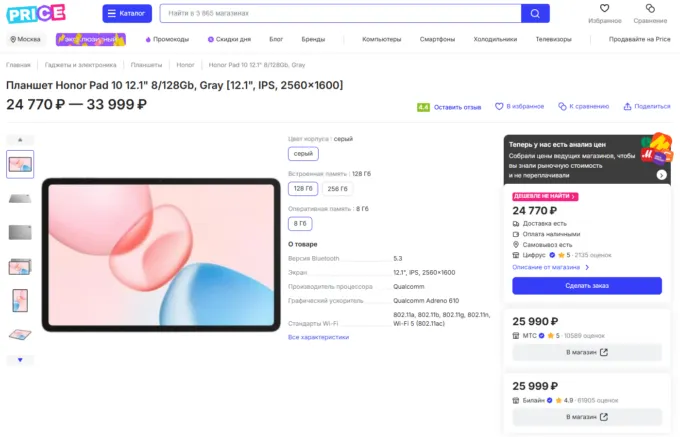
Task: Select 128 Гб storage option
Action: point(303,189)
